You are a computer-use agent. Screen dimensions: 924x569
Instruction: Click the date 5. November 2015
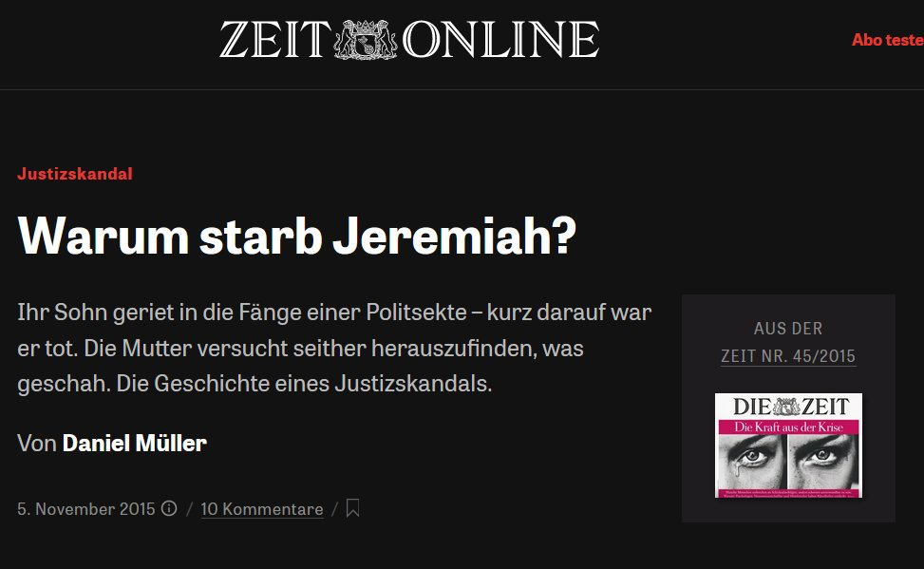pyautogui.click(x=86, y=509)
